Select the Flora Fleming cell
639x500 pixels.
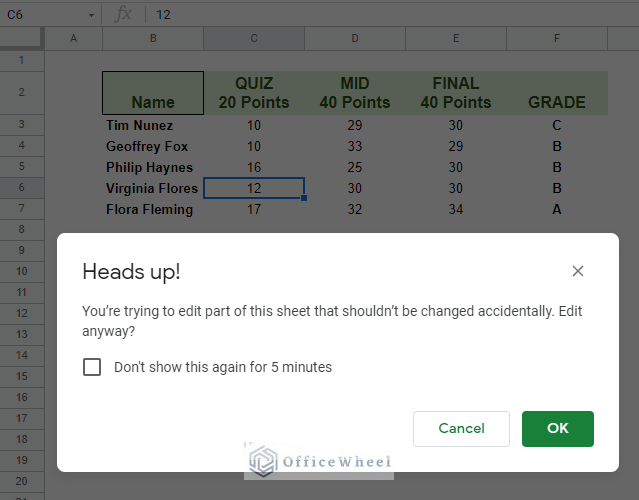[153, 209]
